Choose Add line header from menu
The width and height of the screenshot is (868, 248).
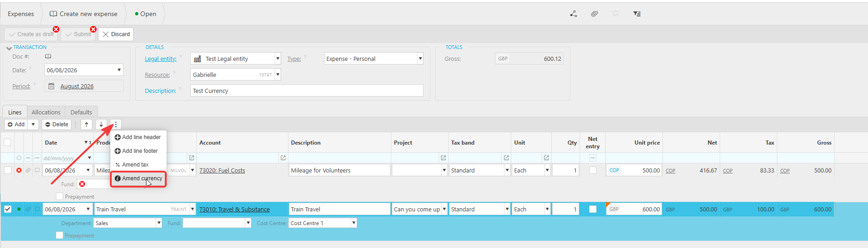pos(138,137)
